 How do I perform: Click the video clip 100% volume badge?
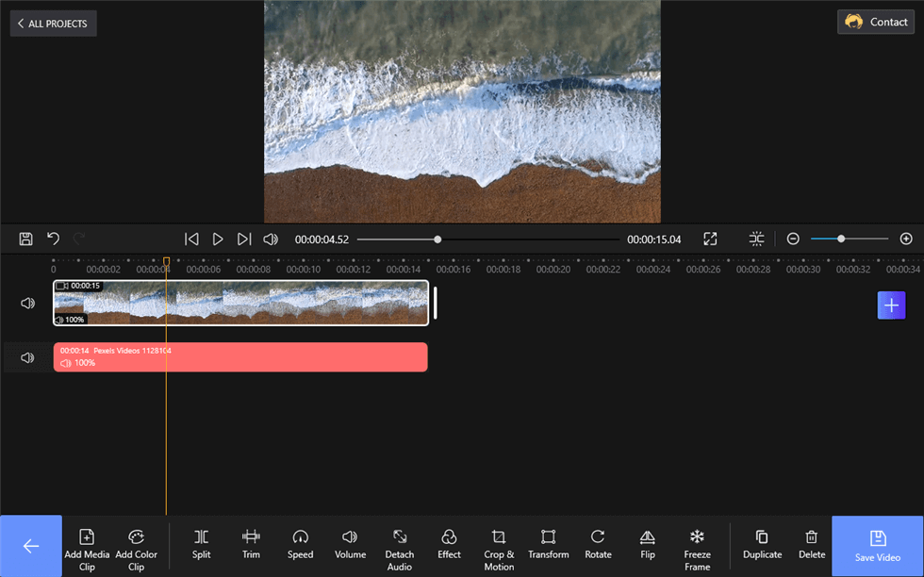tap(70, 320)
